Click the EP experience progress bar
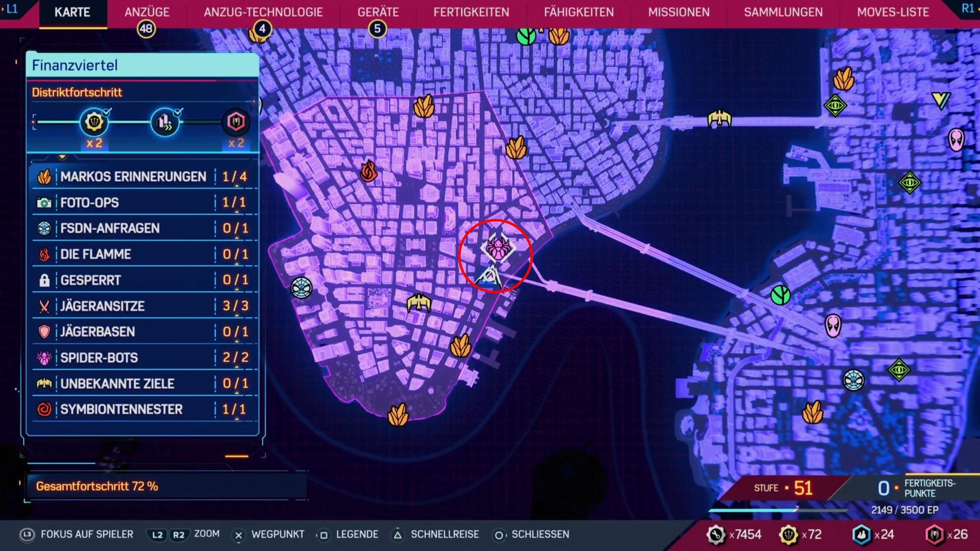The image size is (980, 551). 778,510
